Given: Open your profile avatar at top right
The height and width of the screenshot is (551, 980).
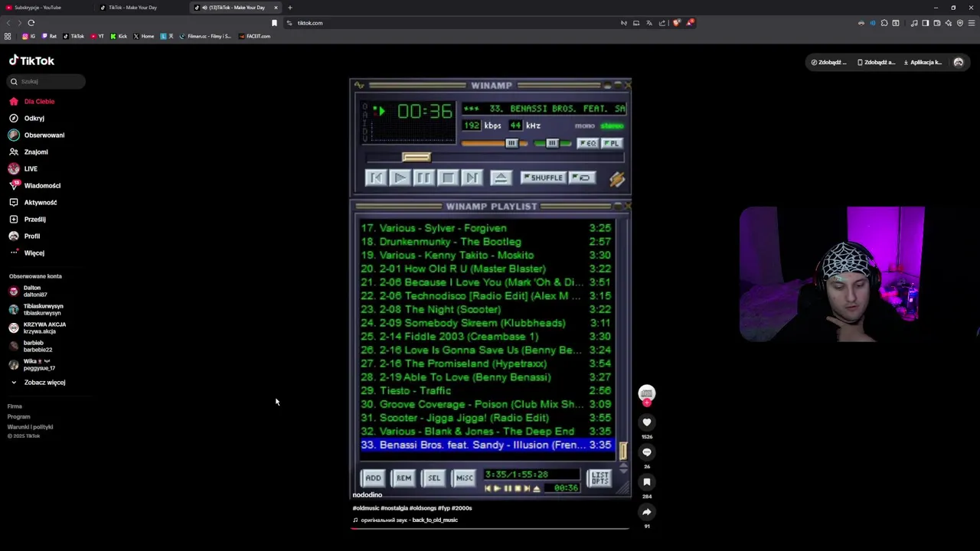Looking at the screenshot, I should point(959,63).
